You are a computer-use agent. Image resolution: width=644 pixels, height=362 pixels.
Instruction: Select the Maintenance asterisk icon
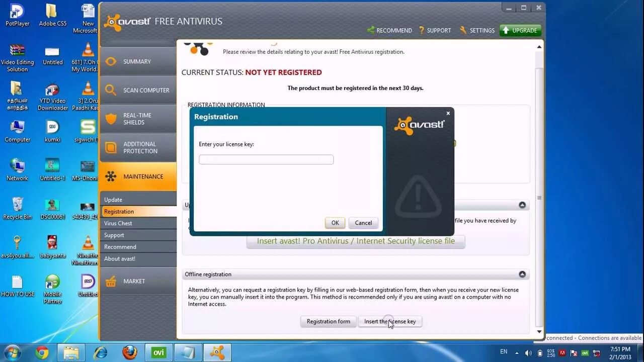coord(111,176)
